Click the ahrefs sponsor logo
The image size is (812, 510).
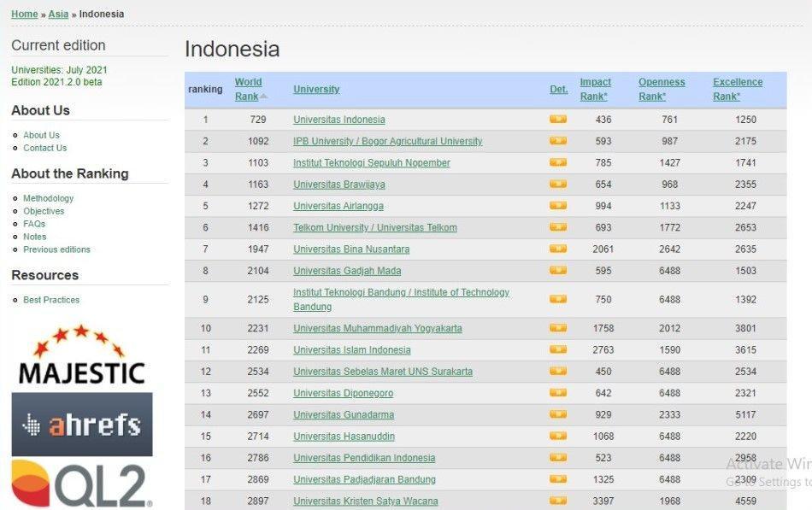pyautogui.click(x=82, y=424)
